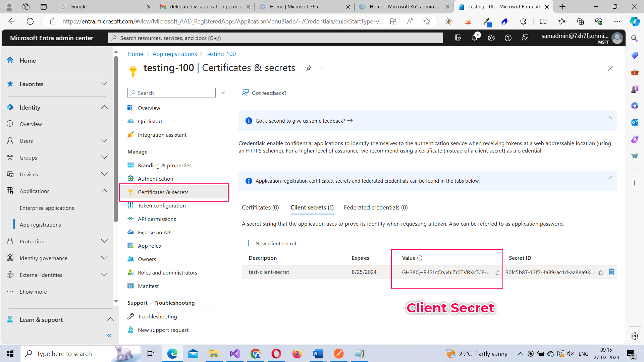Copy the client secret Value

pyautogui.click(x=497, y=272)
